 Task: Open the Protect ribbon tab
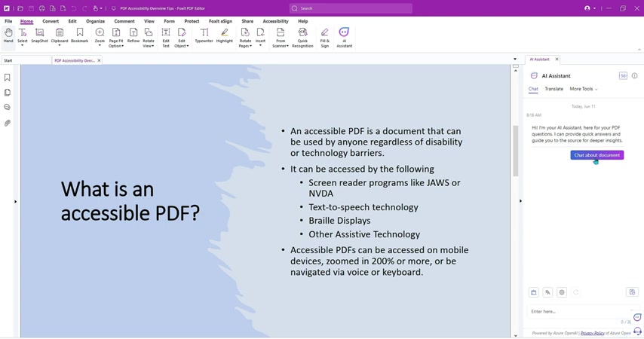192,21
